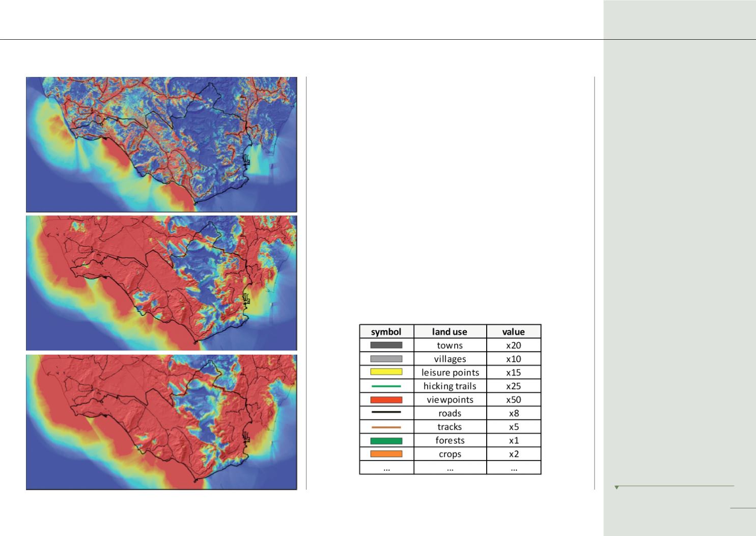The height and width of the screenshot is (536, 756).
Task: Click the 'roads' land use cell
Action: coord(450,413)
